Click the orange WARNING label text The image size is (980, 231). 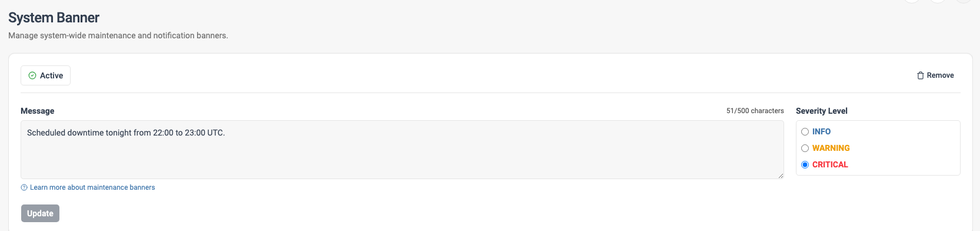point(831,148)
